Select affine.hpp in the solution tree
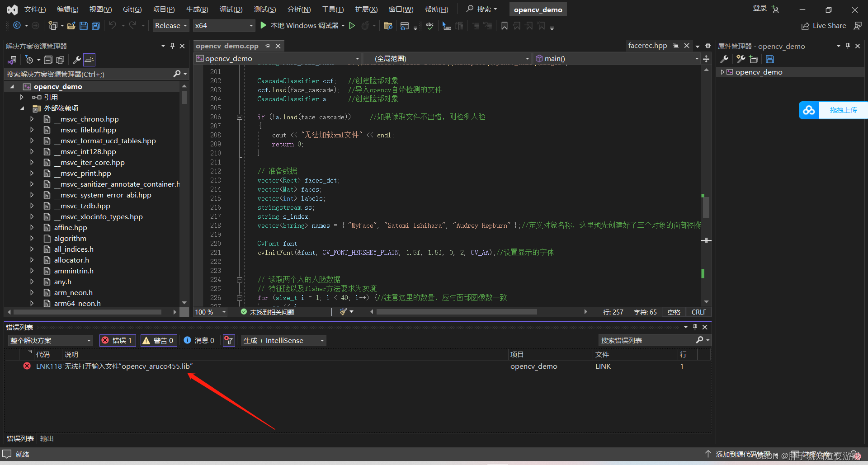The height and width of the screenshot is (465, 868). [71, 228]
